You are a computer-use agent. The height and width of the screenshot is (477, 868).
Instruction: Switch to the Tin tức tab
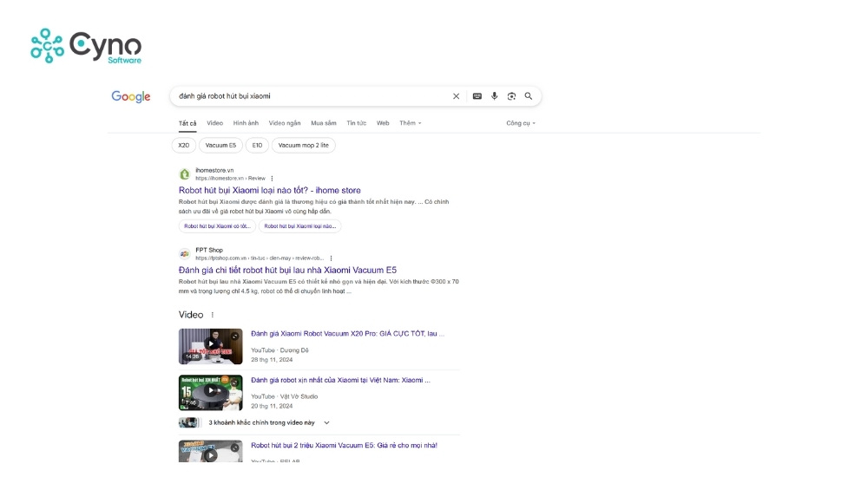[x=357, y=123]
